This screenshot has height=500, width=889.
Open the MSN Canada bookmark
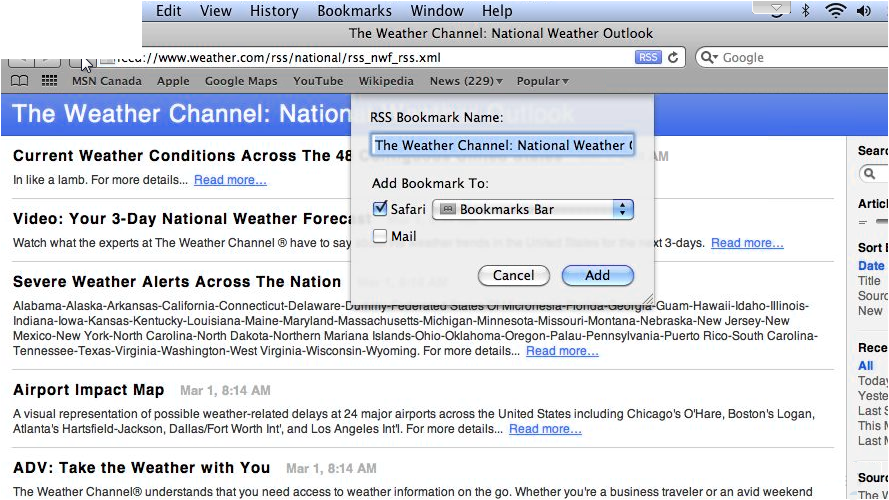click(107, 81)
